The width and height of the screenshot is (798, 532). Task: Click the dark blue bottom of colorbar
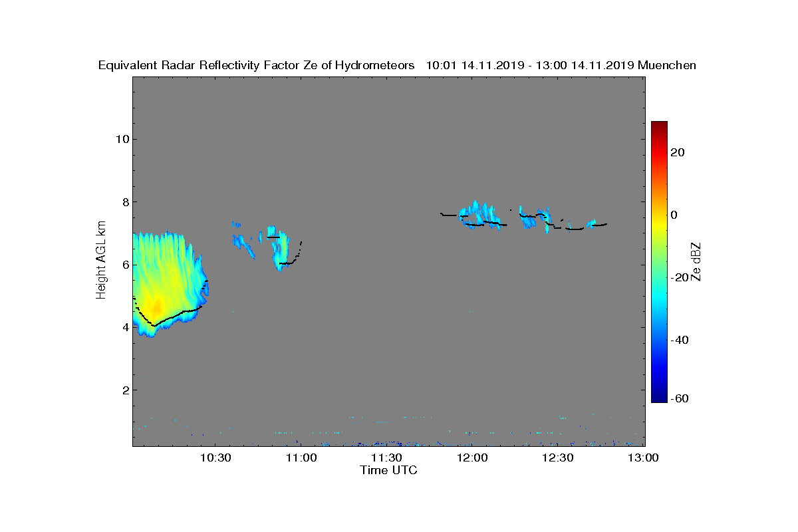659,398
